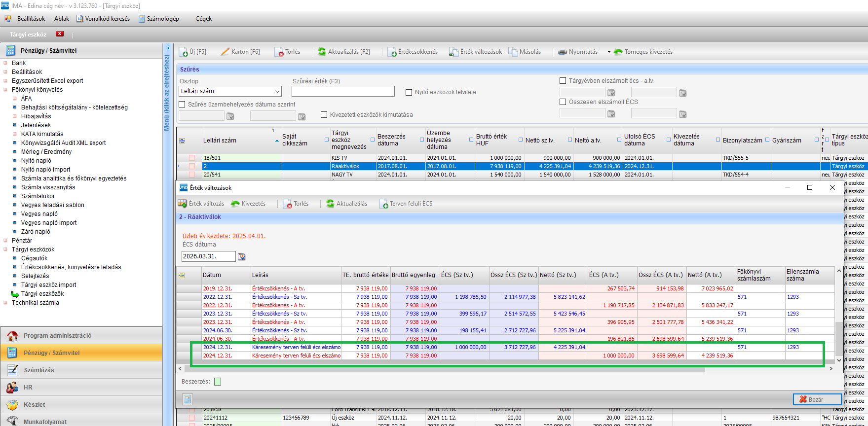This screenshot has width=868, height=426.
Task: Expand the Nyomtatás dropdown arrow
Action: 609,52
